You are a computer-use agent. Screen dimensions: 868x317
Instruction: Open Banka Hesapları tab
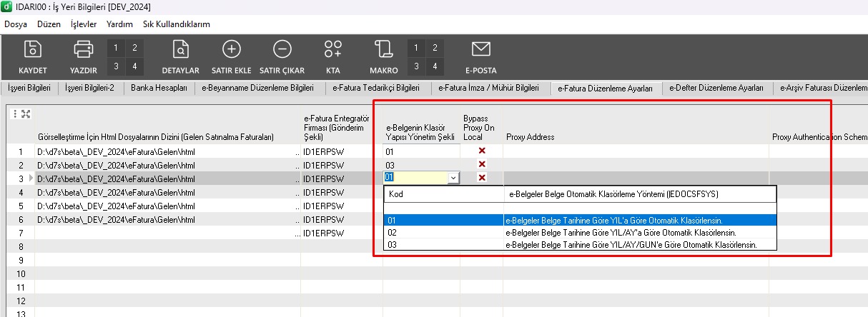pos(159,89)
